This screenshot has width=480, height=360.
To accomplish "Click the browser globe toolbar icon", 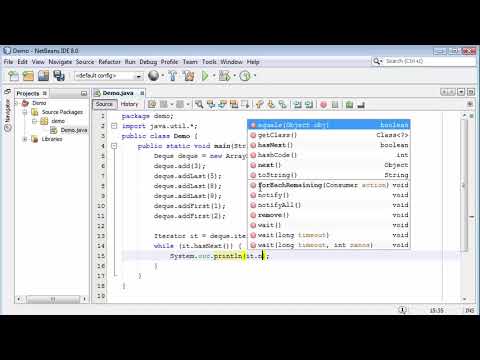I will (x=153, y=76).
